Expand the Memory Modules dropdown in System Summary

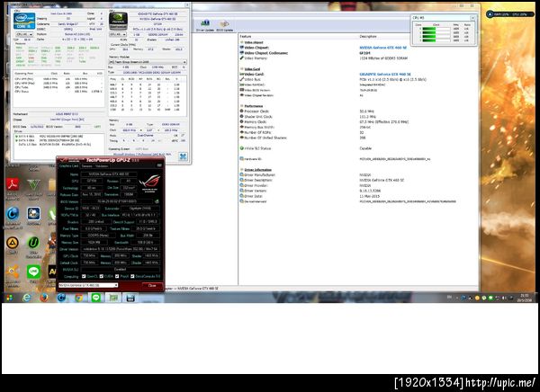click(x=148, y=62)
